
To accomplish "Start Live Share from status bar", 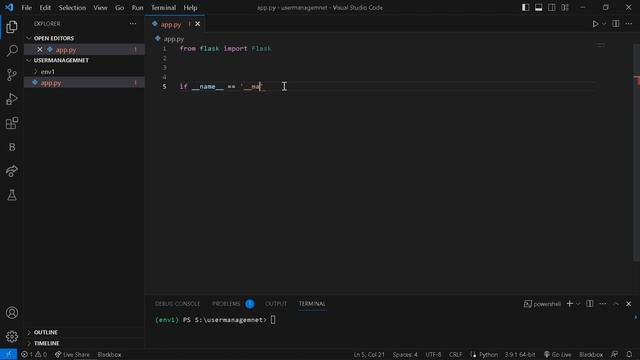I will click(72, 355).
